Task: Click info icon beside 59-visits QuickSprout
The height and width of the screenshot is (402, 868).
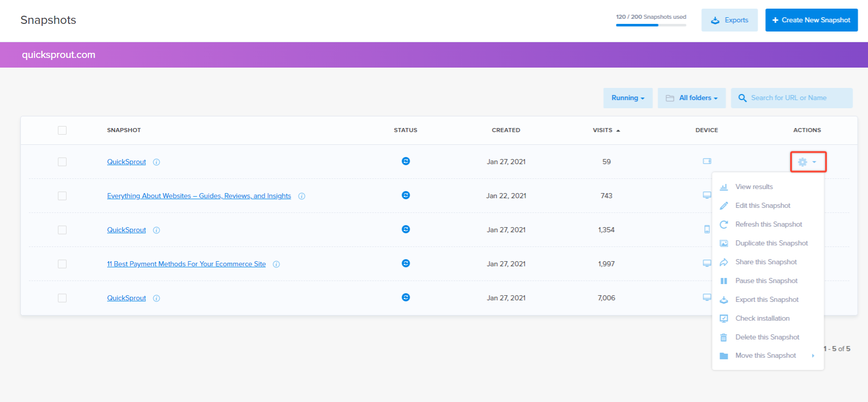Action: point(156,162)
